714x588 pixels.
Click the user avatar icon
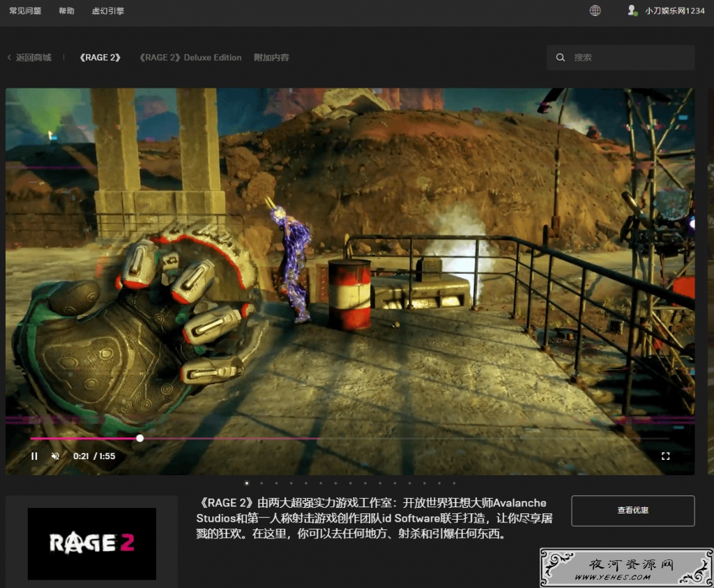(632, 10)
